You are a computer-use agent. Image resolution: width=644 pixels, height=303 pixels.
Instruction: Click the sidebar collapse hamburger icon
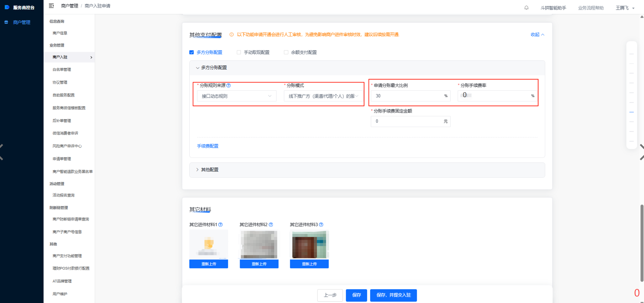click(51, 6)
